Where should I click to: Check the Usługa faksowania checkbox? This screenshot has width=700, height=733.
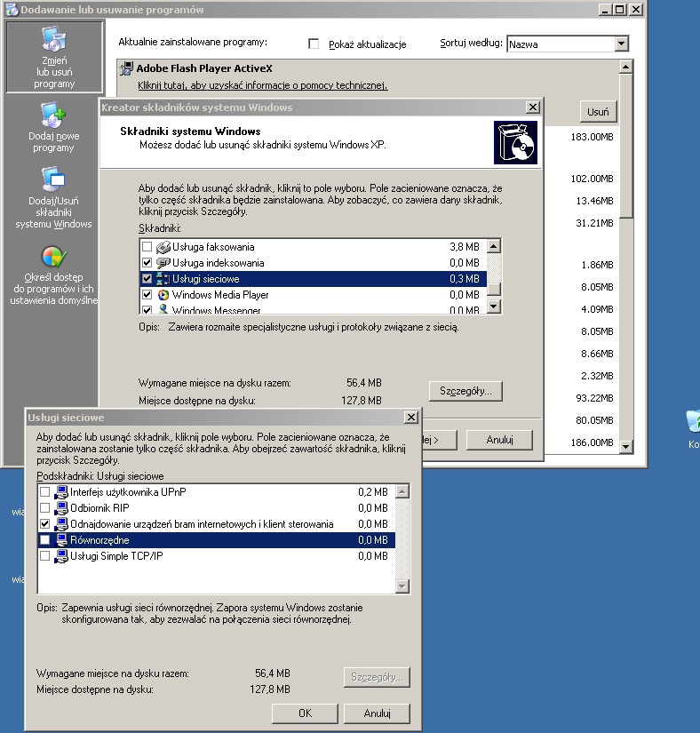[x=147, y=246]
